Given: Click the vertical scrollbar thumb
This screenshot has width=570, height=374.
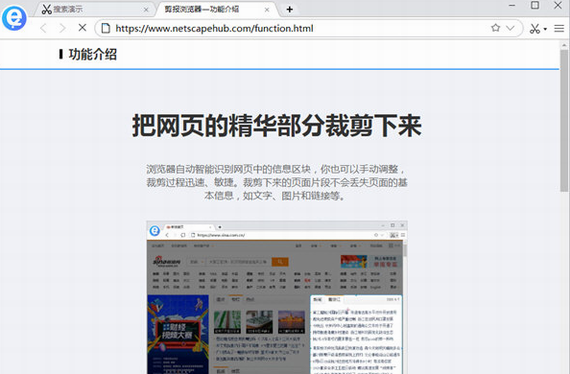Looking at the screenshot, I should pos(564,121).
